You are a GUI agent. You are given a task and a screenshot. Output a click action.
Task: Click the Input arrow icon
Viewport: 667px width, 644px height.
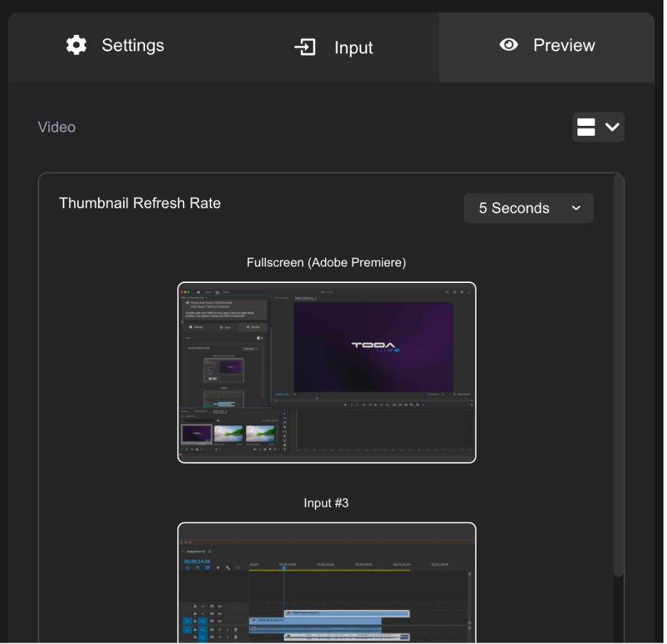pos(305,47)
